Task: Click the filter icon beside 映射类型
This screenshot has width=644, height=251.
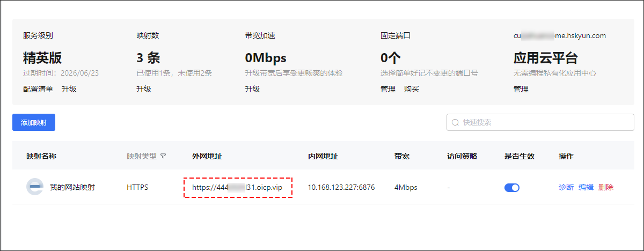Action: click(x=163, y=157)
